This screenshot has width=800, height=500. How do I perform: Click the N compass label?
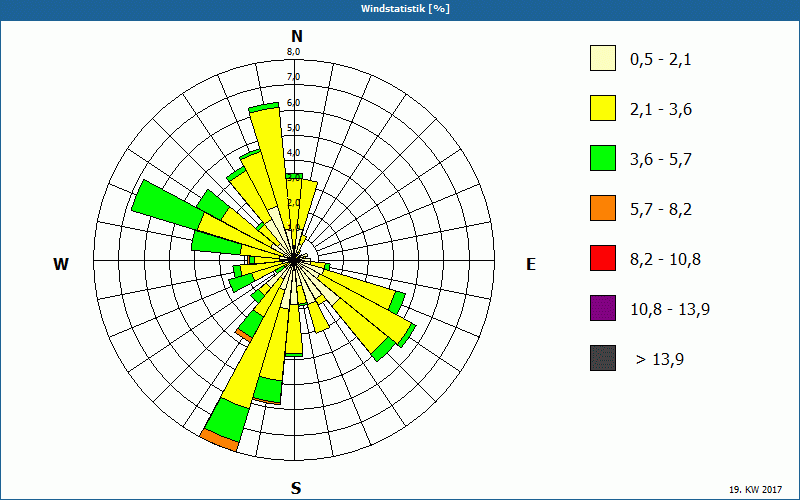click(x=296, y=36)
